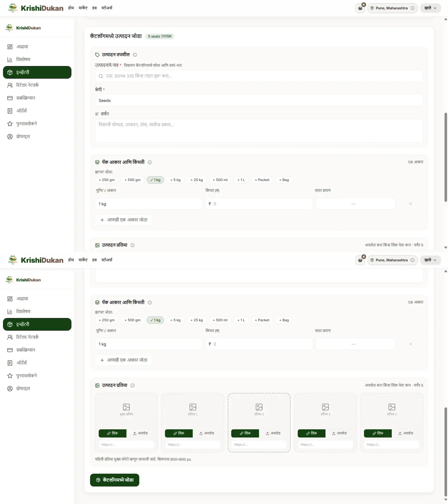Add the + Packet quick size in the lower page copy

[262, 320]
